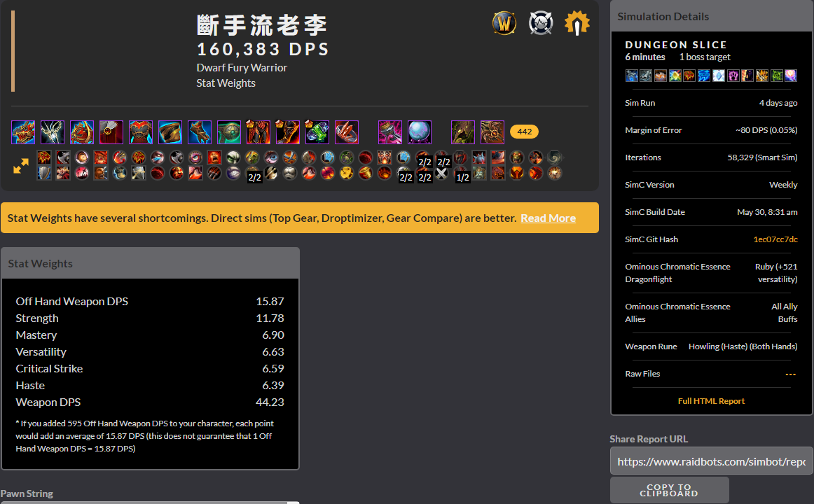The width and height of the screenshot is (814, 504).
Task: Click the first dungeon icon under Dungeon Slice
Action: (631, 75)
